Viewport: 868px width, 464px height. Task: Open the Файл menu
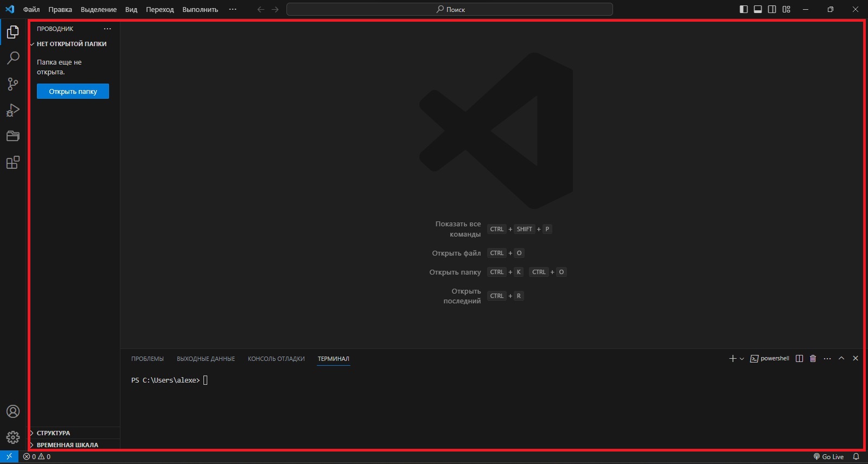(x=31, y=9)
